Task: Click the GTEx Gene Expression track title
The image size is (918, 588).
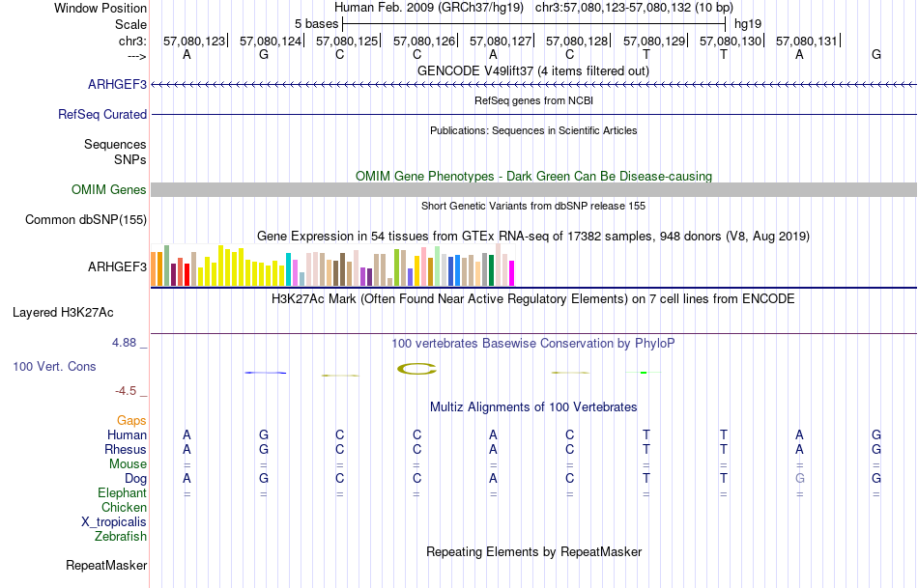Action: coord(533,237)
